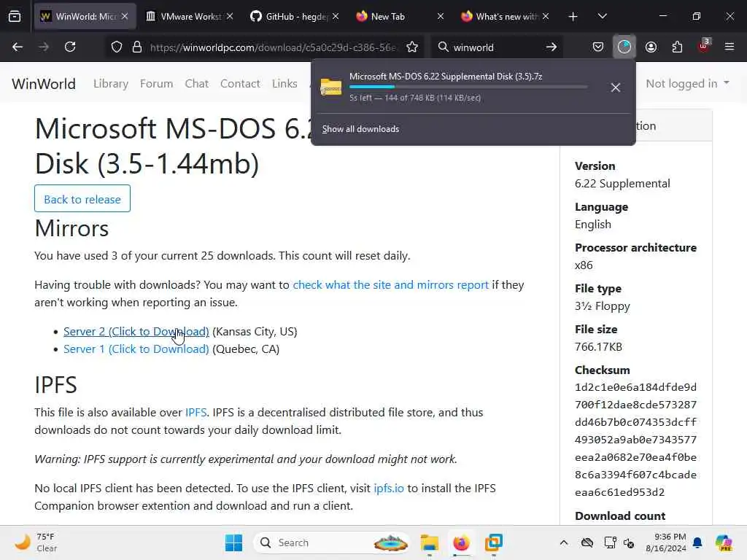Switch to the VMware Workstation tab
Image resolution: width=747 pixels, height=560 pixels.
click(x=190, y=17)
